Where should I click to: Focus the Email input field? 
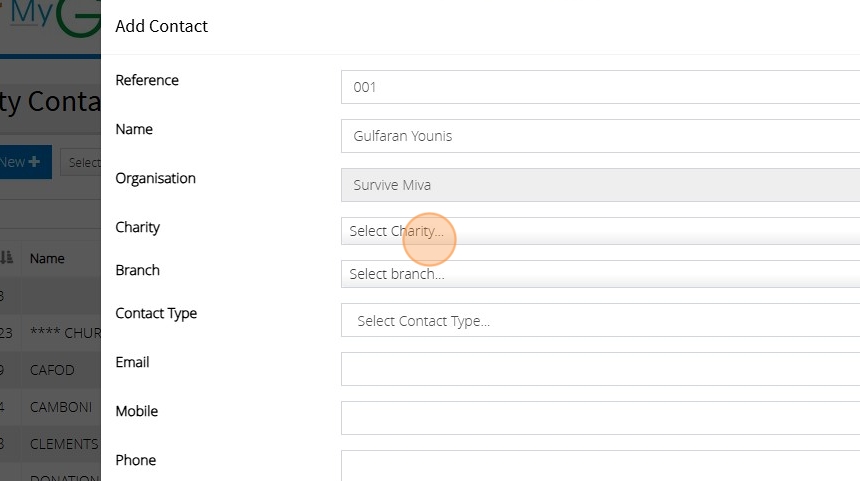[600, 369]
